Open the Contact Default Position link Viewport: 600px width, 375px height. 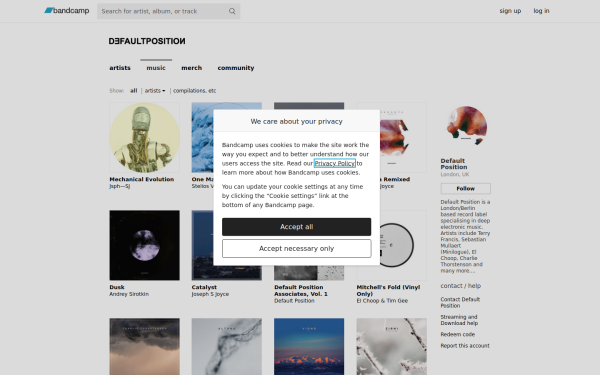pyautogui.click(x=460, y=302)
